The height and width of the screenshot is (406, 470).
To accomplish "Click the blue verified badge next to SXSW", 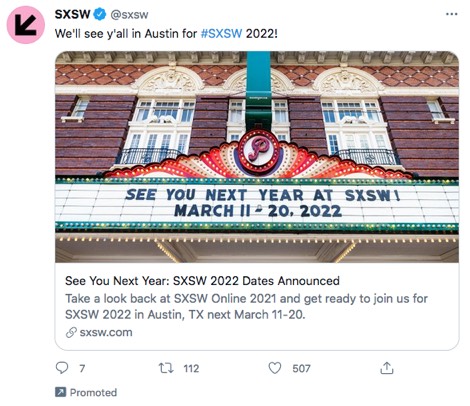I will [99, 14].
